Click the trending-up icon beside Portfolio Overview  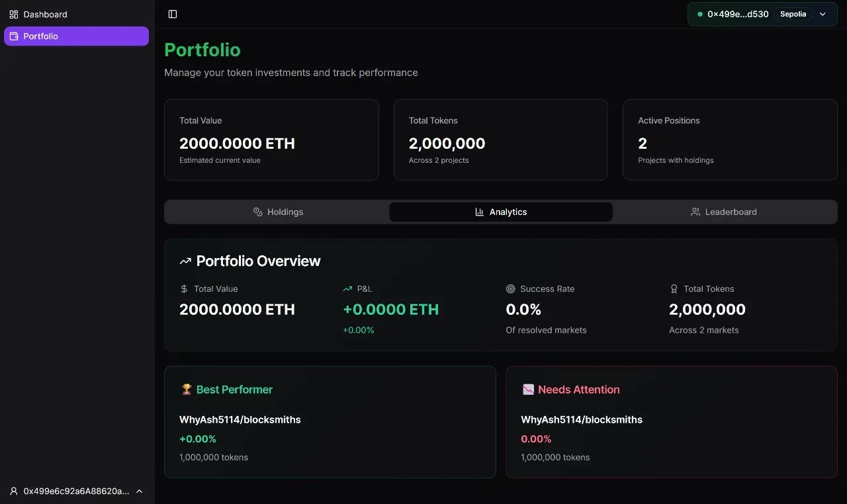[185, 262]
